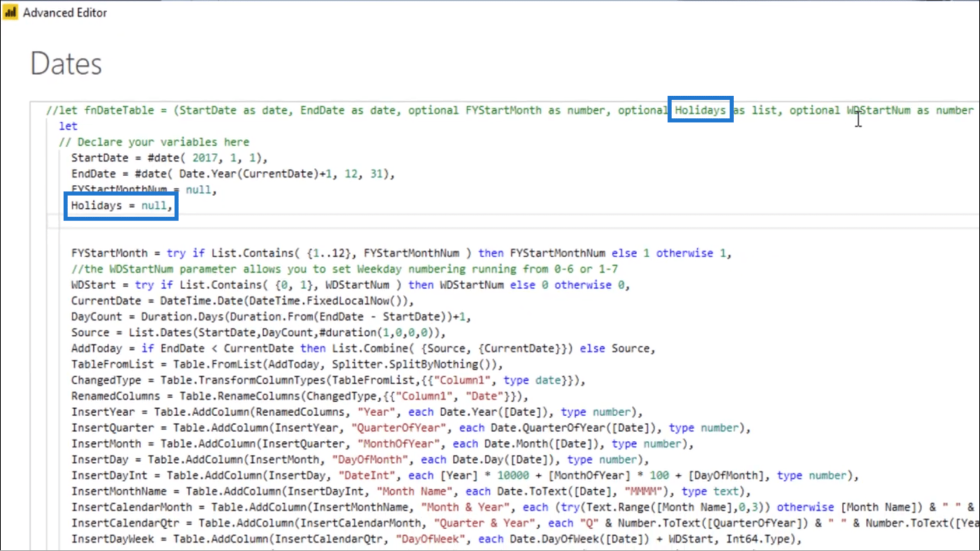
Task: Click the 'InsertMonthName = Table.AddColumn' line
Action: coord(411,491)
